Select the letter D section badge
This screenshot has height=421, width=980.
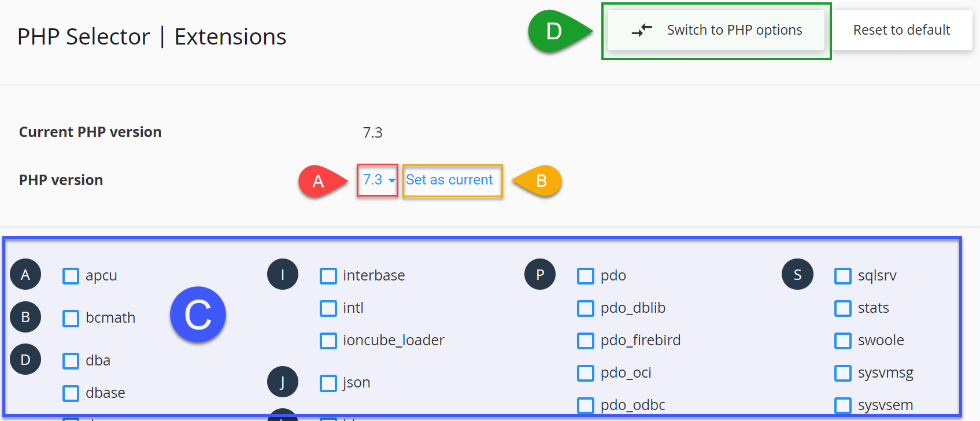coord(25,359)
